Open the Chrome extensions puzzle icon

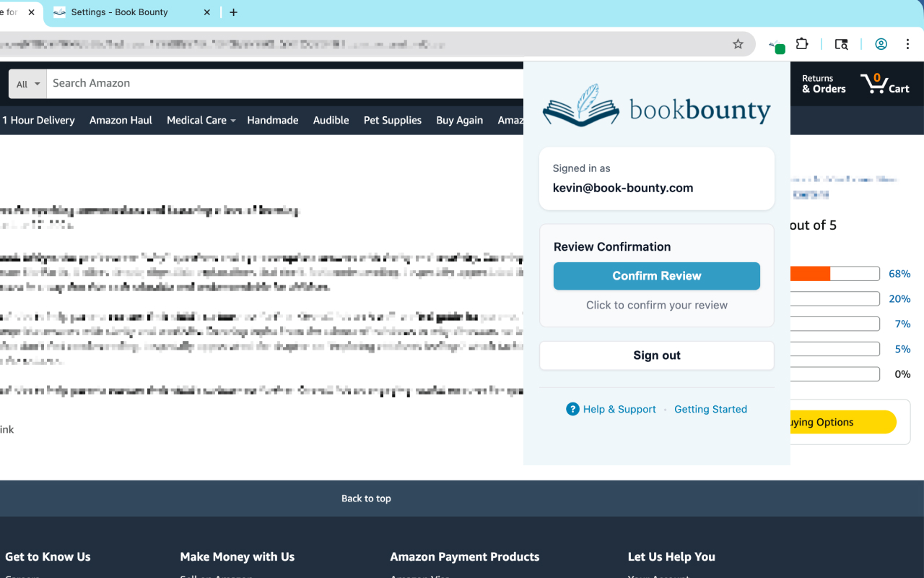click(802, 44)
